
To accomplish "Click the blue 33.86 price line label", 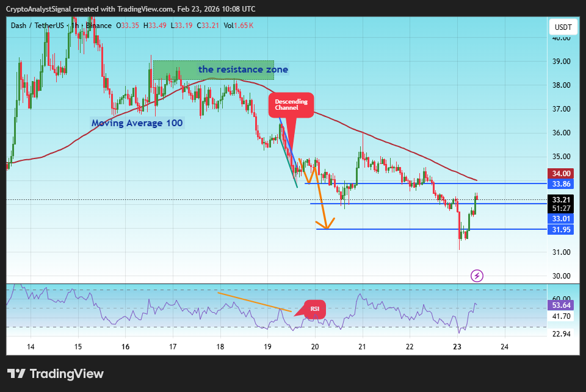I will tap(562, 184).
